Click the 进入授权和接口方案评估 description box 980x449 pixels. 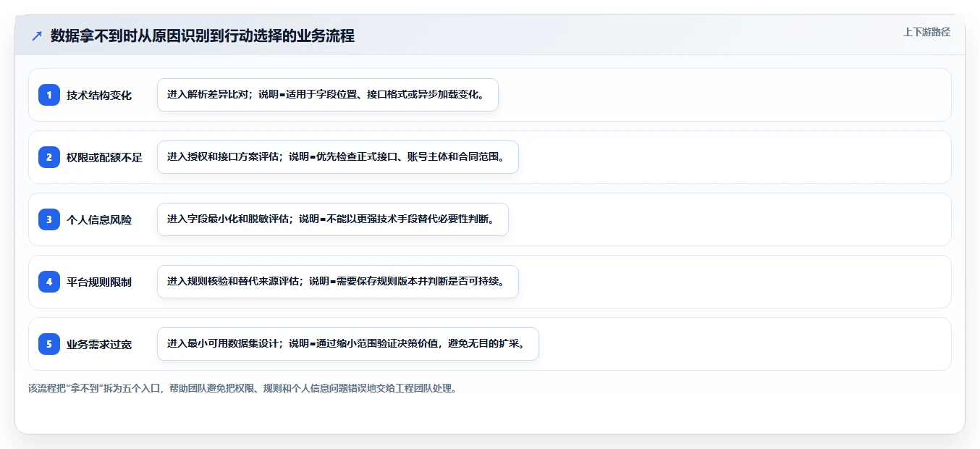(x=338, y=157)
